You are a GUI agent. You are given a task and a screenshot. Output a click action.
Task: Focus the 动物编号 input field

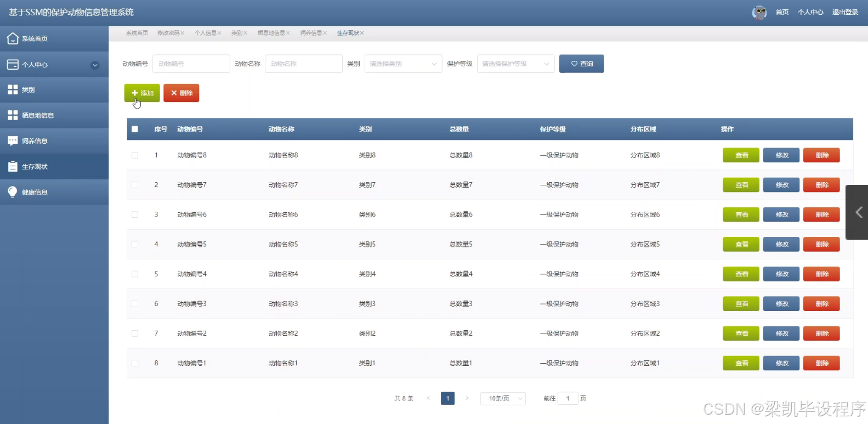click(x=191, y=64)
